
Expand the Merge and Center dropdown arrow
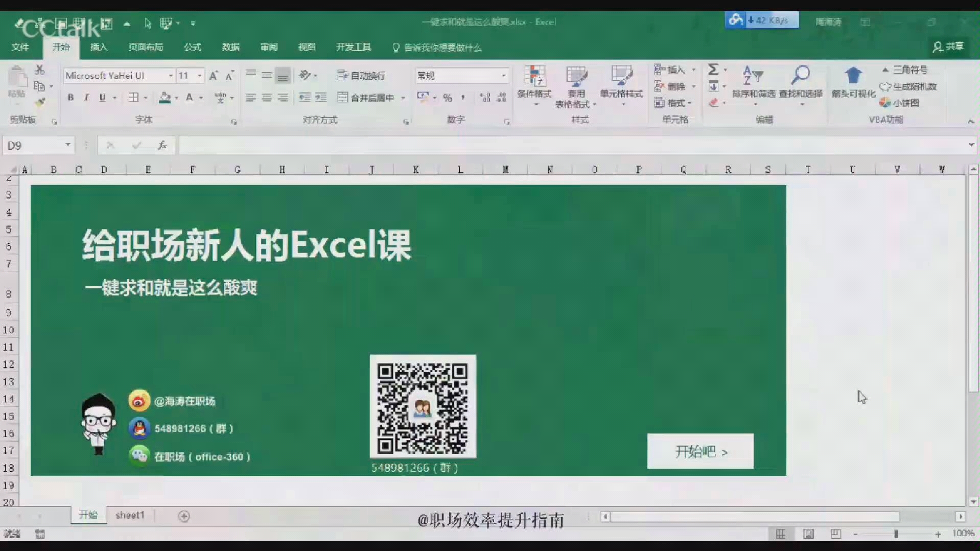tap(403, 98)
